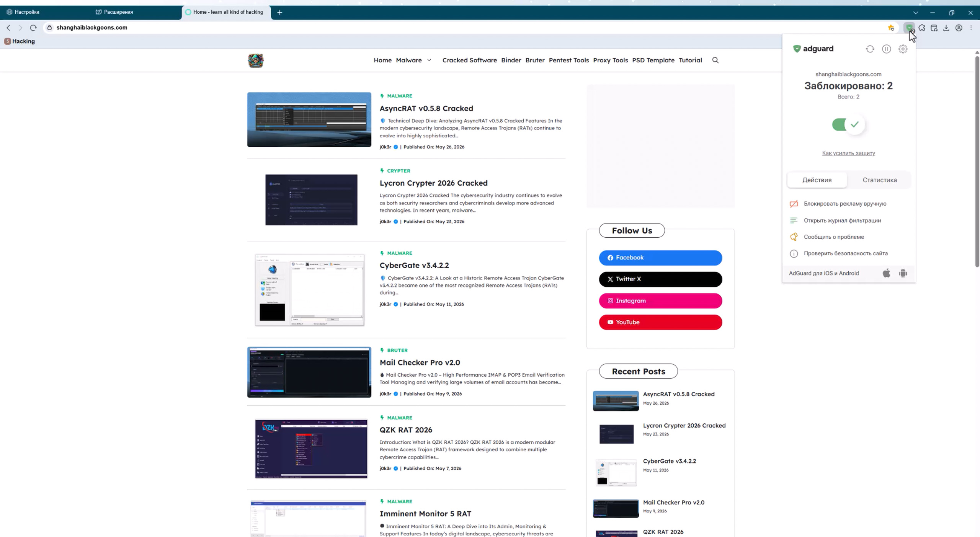Screen dimensions: 980x537
Task: Click the Mail Checker Pro v2.0 main thumbnail
Action: click(x=309, y=372)
